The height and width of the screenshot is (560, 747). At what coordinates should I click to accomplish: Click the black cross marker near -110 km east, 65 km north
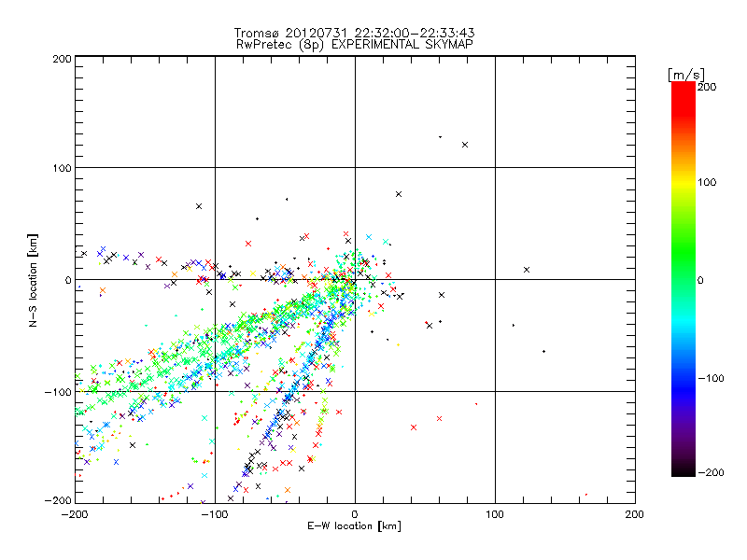click(199, 206)
